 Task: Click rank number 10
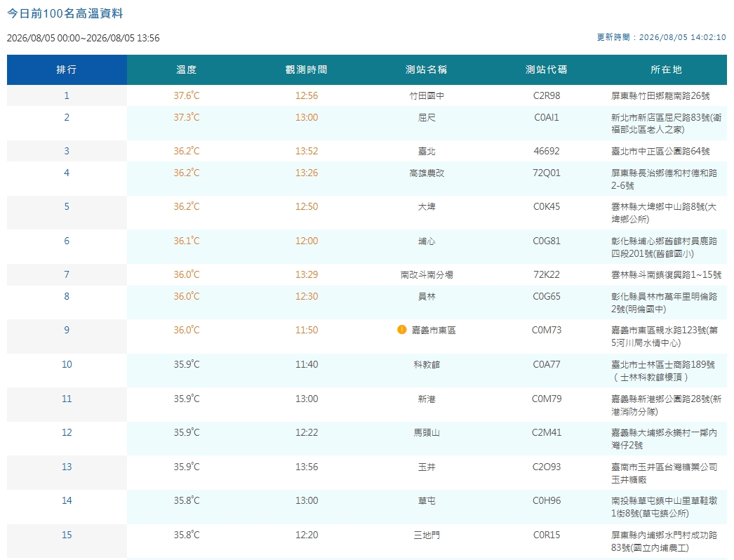[67, 364]
